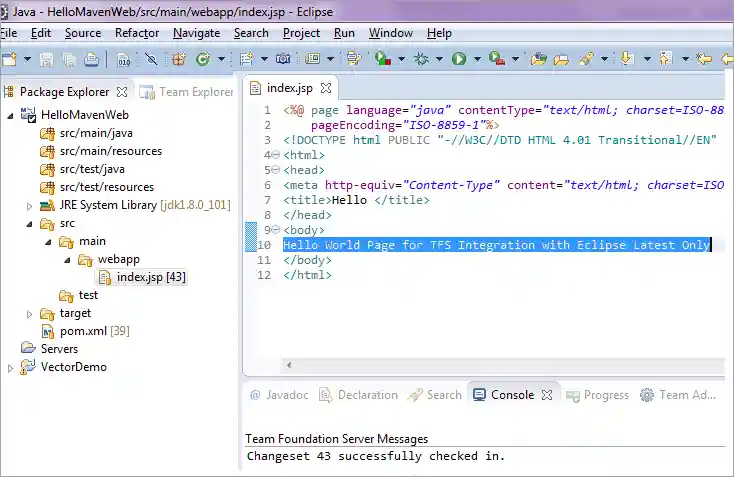734x477 pixels.
Task: Open the Edit menu
Action: coord(41,33)
